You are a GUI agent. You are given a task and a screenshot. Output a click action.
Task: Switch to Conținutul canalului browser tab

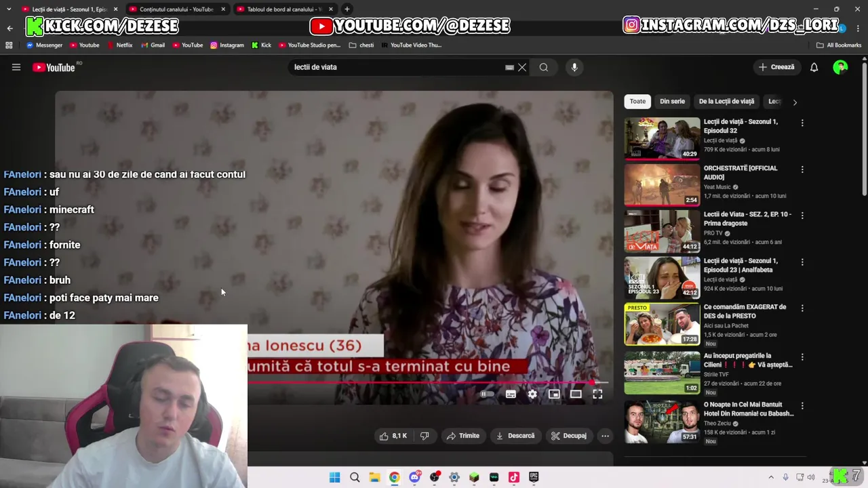point(176,9)
